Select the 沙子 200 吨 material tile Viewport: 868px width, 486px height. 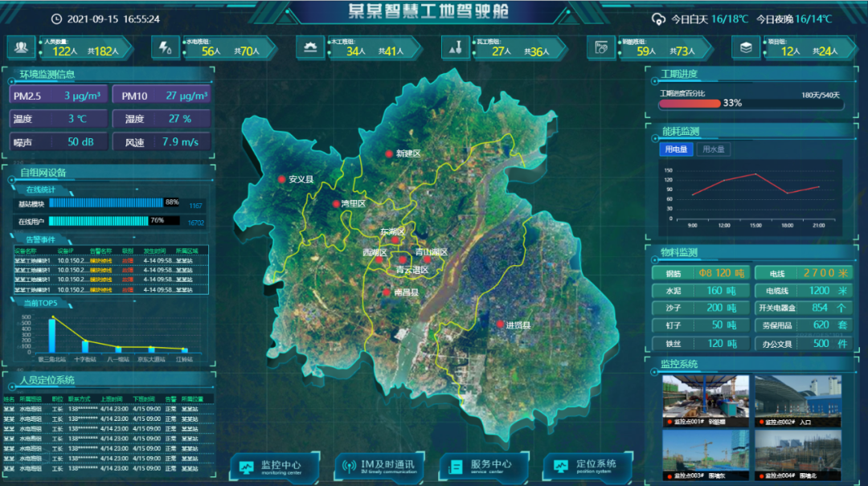[701, 308]
